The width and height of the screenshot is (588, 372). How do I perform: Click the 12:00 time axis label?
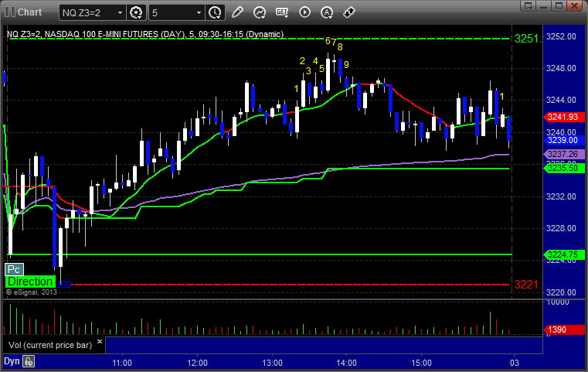tap(197, 363)
